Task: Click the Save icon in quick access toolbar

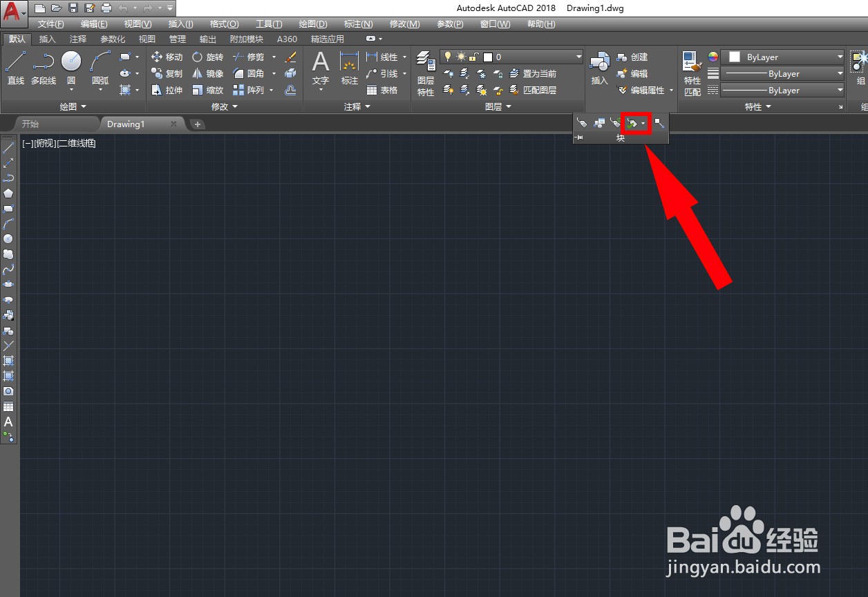Action: [73, 8]
